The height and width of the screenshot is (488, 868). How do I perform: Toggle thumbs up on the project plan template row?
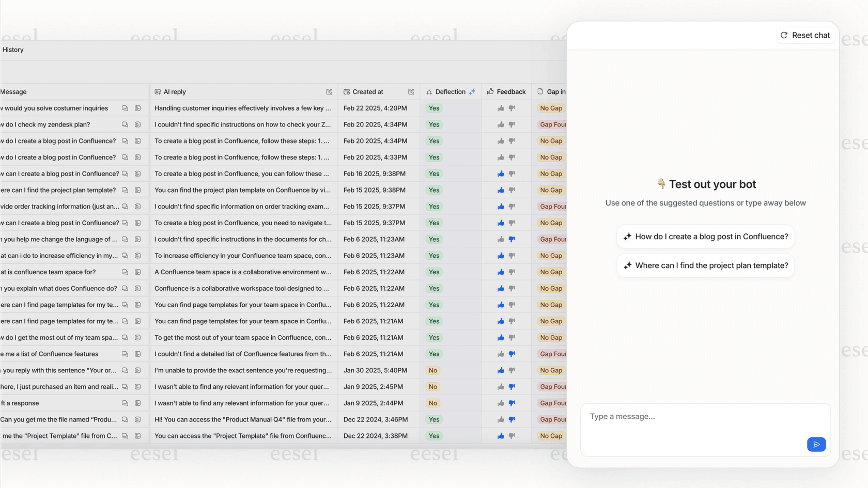[500, 190]
